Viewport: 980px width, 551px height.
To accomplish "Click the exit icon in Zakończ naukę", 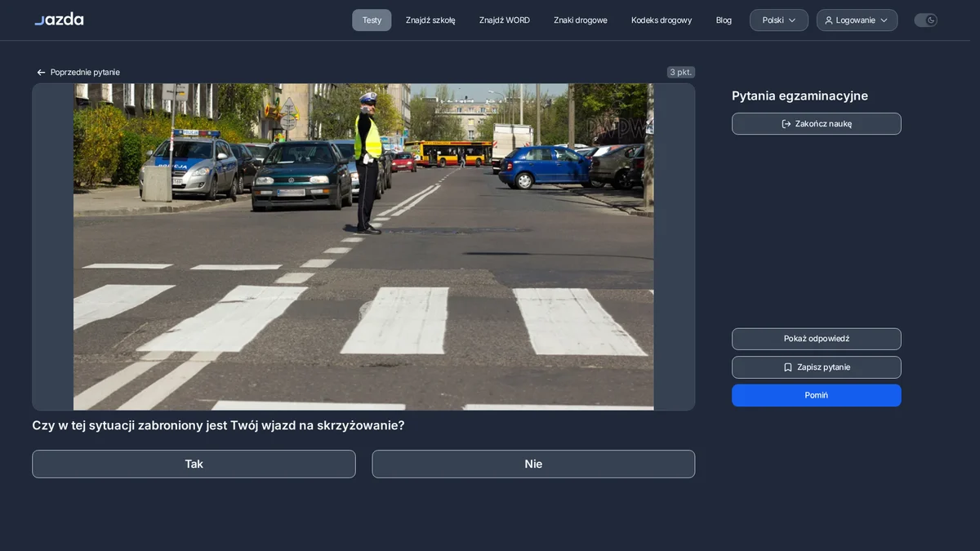I will click(786, 124).
